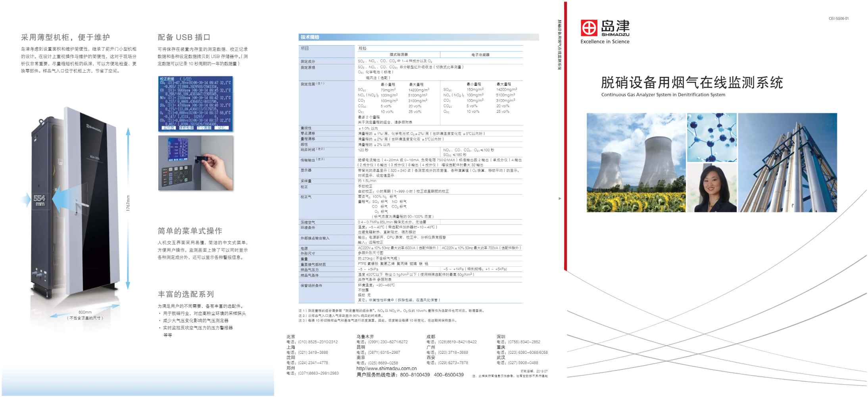Click the SHIMADZU logo on the cabinet
The width and height of the screenshot is (868, 397).
[94, 128]
